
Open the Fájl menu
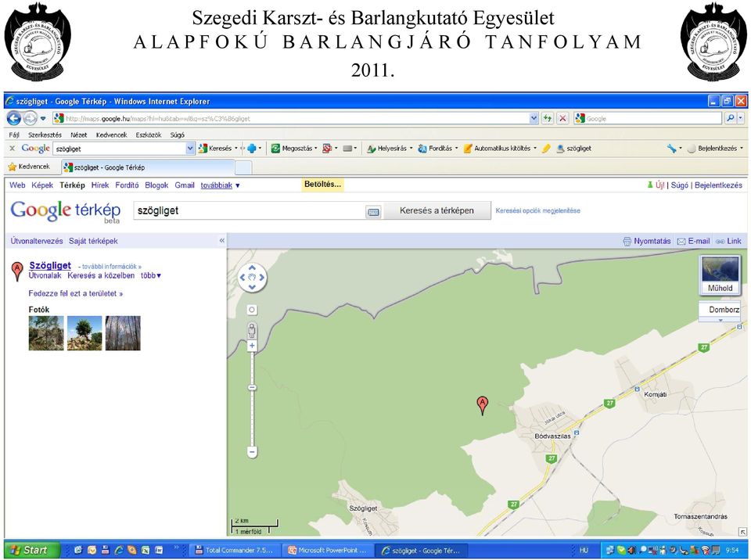(x=14, y=135)
